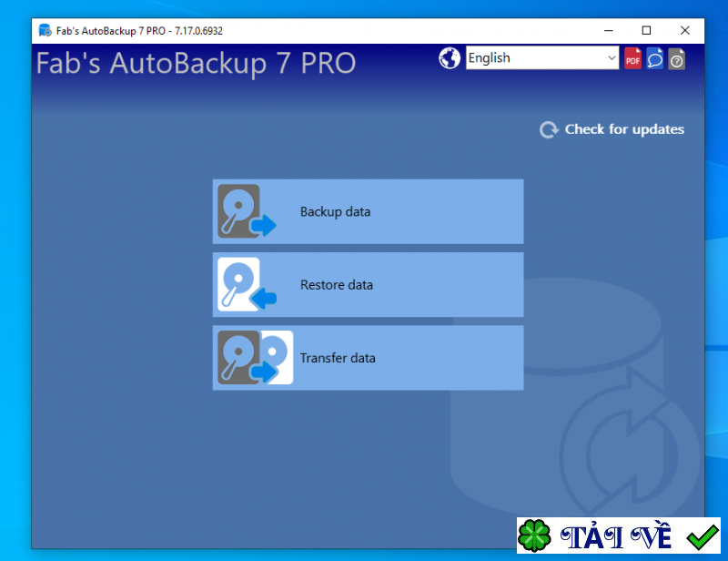Maximize the AutoBackup window
Viewport: 728px width, 561px height.
point(646,31)
